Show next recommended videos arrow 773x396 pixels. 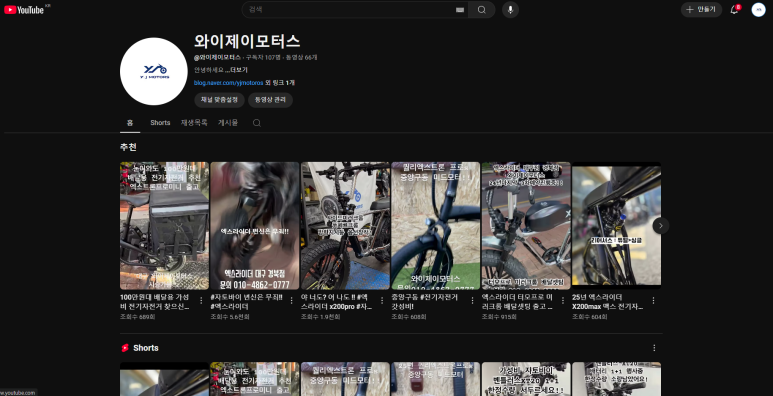point(661,225)
